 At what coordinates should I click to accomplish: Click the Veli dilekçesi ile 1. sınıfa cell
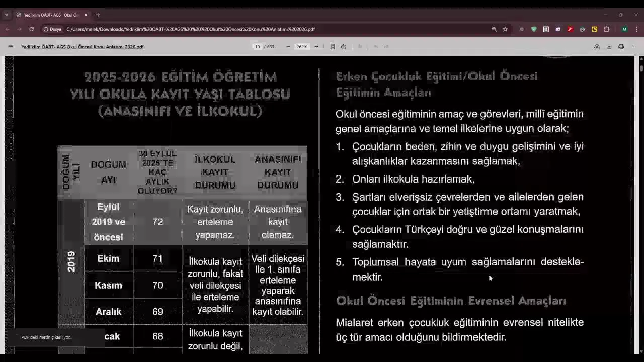(278, 285)
